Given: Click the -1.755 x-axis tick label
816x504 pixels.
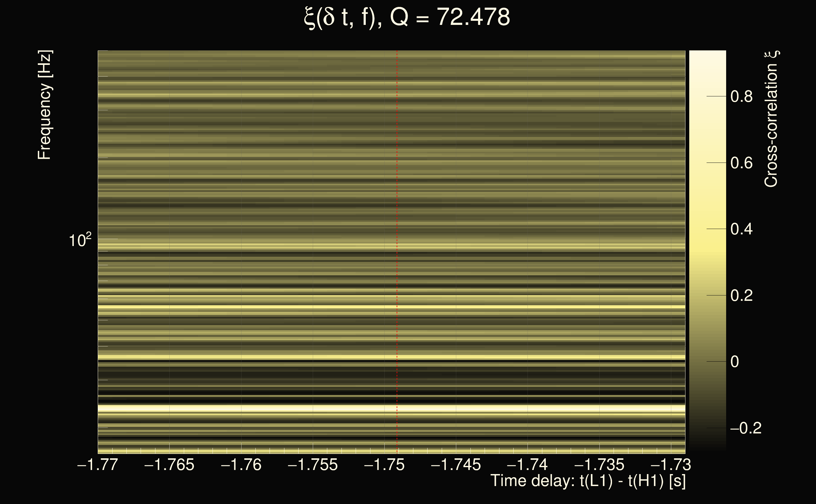Looking at the screenshot, I should (x=312, y=465).
